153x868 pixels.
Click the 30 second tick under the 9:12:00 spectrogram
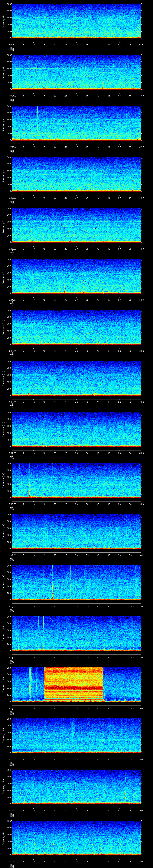point(76,708)
